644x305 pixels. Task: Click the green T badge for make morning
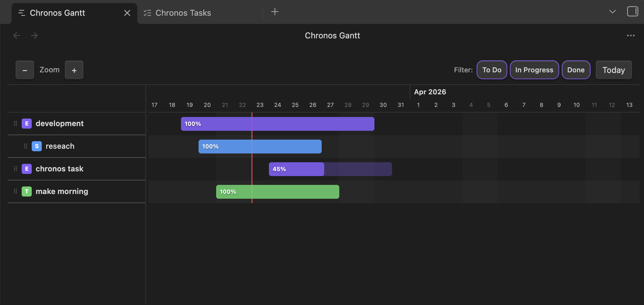27,191
